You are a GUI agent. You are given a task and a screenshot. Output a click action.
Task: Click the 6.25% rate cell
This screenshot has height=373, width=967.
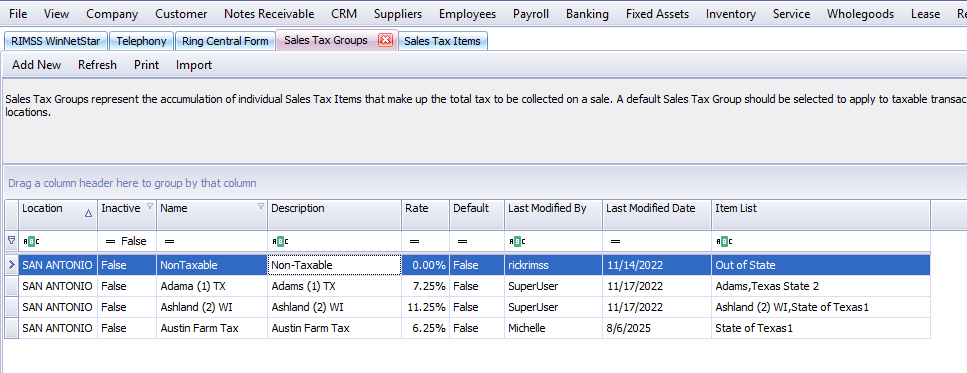(425, 328)
